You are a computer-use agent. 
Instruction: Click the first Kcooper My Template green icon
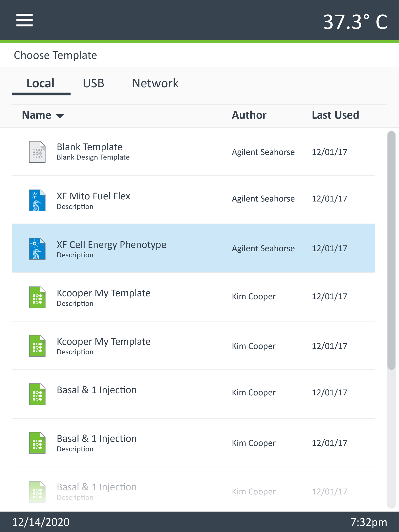37,297
